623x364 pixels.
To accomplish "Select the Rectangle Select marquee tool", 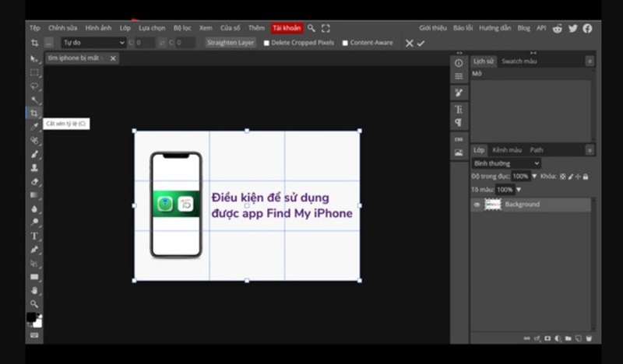I will coord(34,72).
